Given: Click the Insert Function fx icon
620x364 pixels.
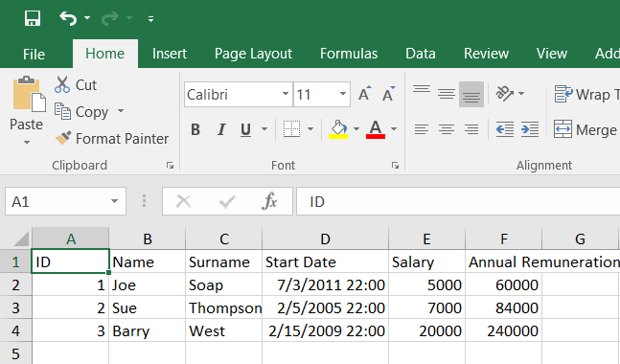Looking at the screenshot, I should click(269, 201).
